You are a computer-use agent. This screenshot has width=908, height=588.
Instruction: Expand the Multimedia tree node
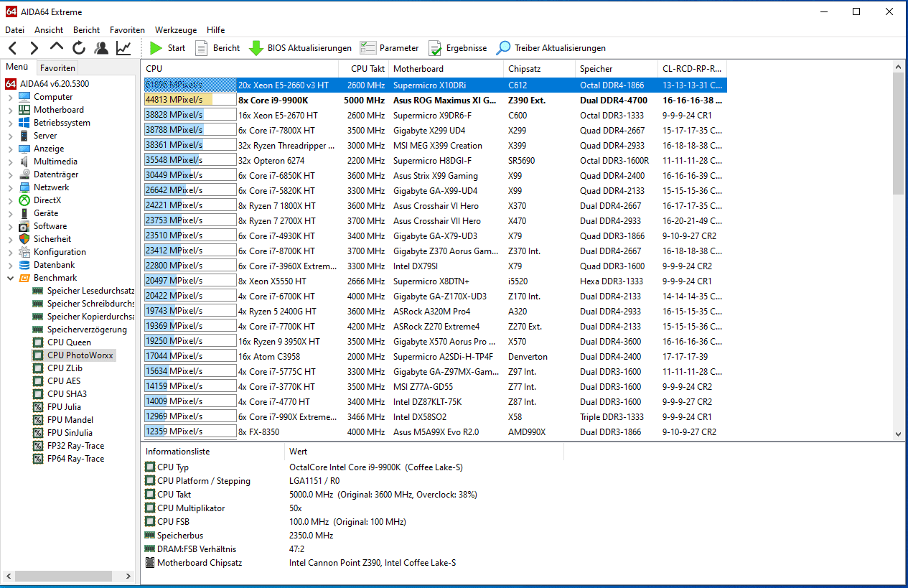(x=10, y=162)
